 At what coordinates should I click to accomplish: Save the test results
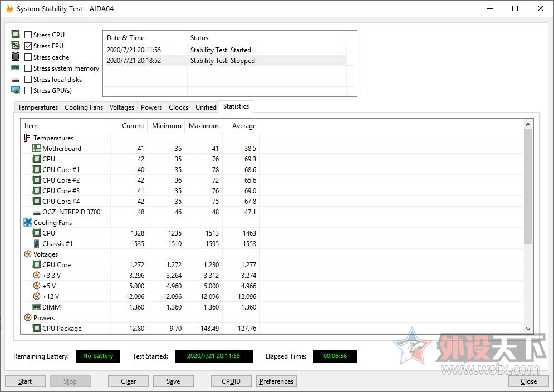point(173,381)
